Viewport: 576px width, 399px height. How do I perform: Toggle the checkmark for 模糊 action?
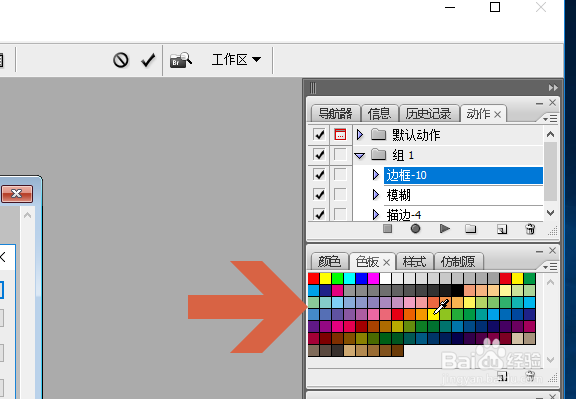pyautogui.click(x=319, y=194)
